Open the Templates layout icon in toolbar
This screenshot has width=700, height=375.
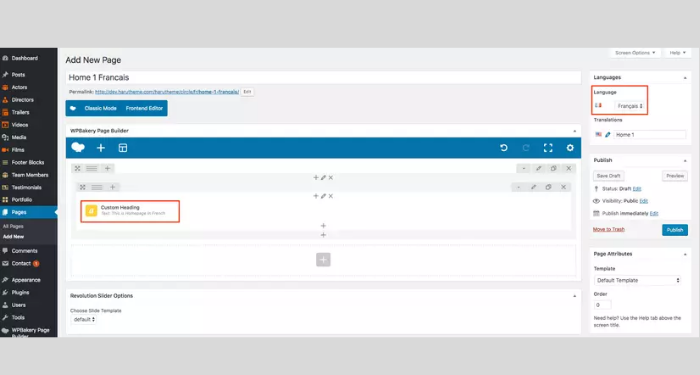[123, 148]
